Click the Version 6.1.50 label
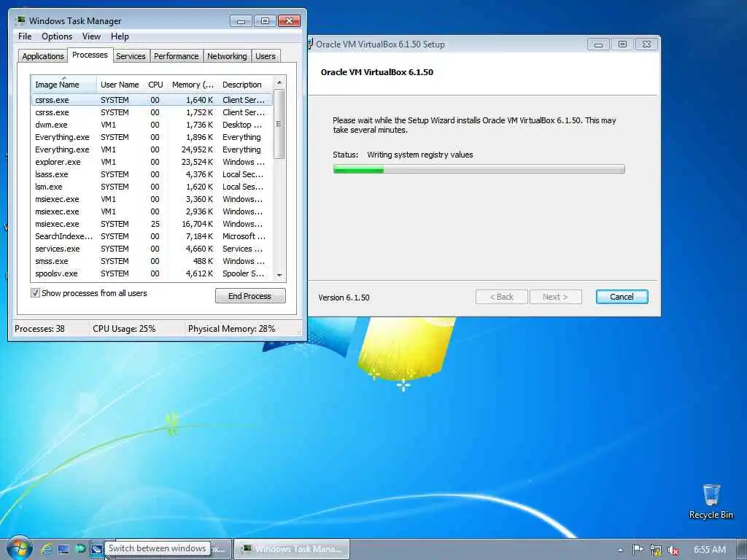This screenshot has height=560, width=747. point(344,297)
